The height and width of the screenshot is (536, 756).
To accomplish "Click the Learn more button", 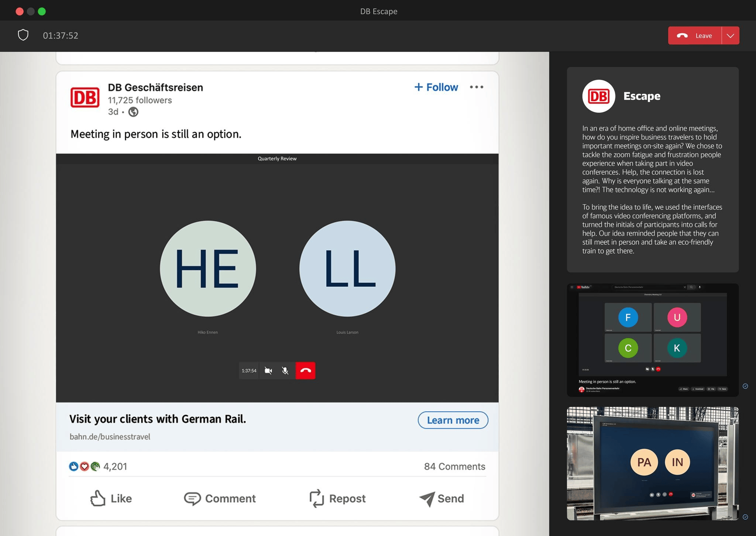I will (453, 420).
